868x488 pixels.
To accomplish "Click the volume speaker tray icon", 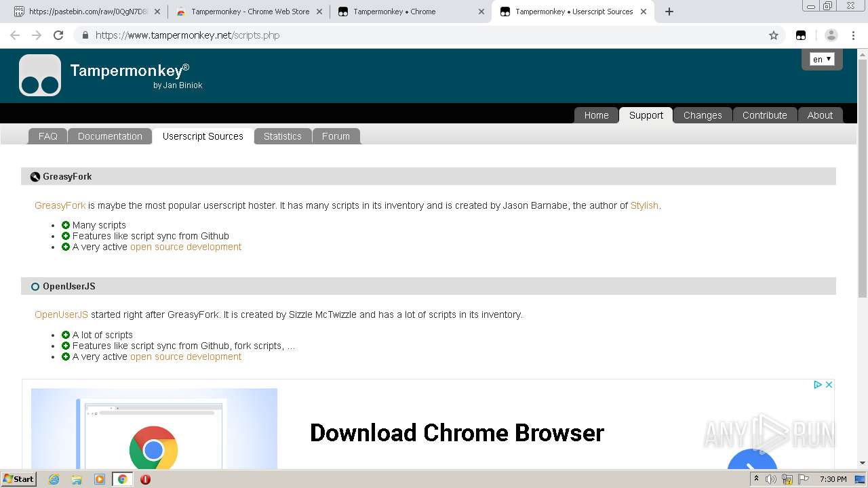I will click(771, 479).
